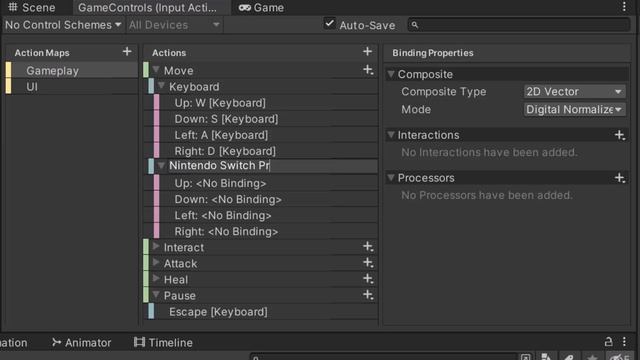This screenshot has width=640, height=360.
Task: Collapse the Keyboard composite binding
Action: 161,86
